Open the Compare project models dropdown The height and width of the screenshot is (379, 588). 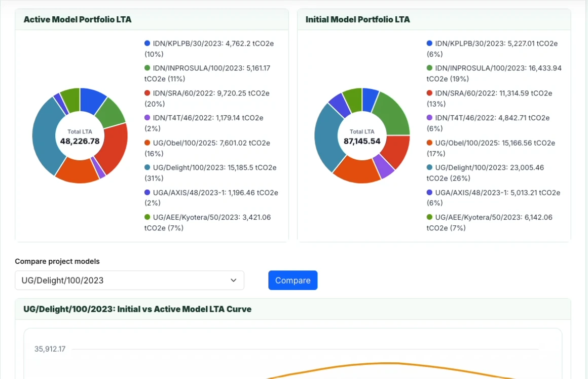(129, 280)
